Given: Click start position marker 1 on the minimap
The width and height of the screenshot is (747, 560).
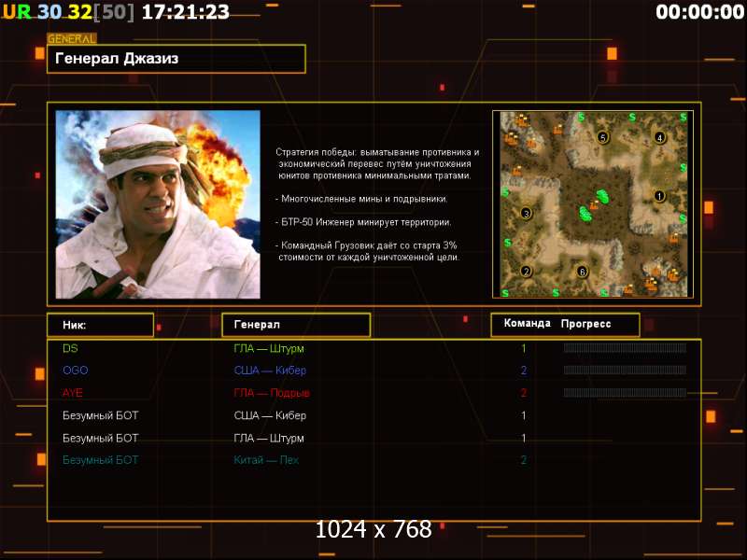Looking at the screenshot, I should click(659, 196).
